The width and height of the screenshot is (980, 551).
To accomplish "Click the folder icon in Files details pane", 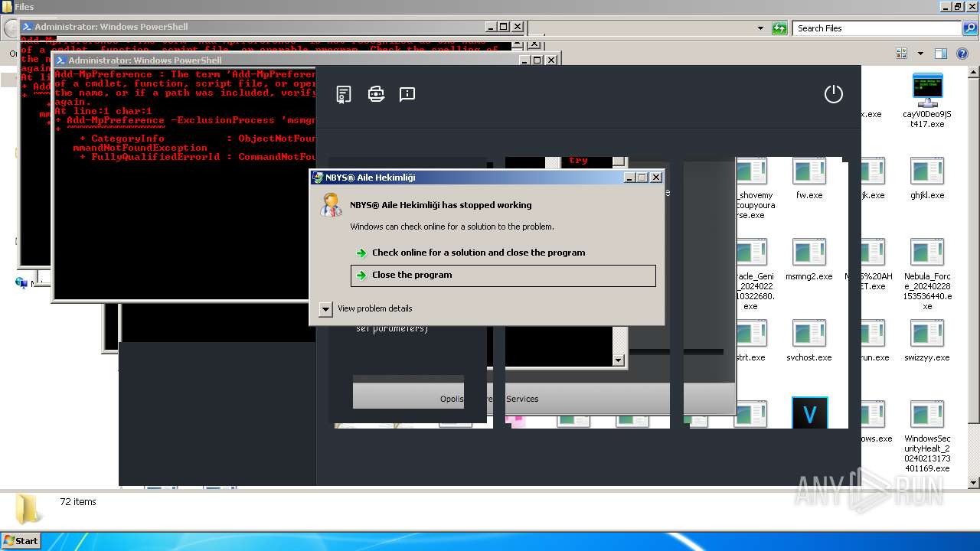I will (x=28, y=509).
